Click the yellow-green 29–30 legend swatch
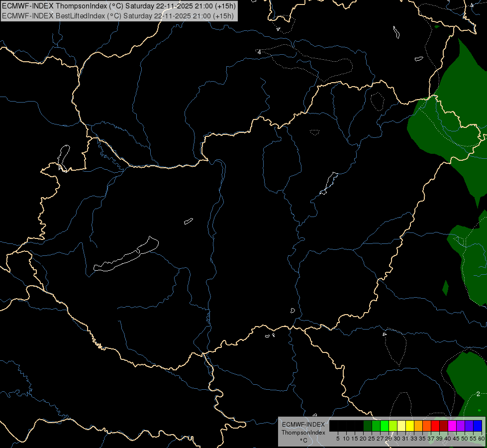This screenshot has height=448, width=487. 393,426
